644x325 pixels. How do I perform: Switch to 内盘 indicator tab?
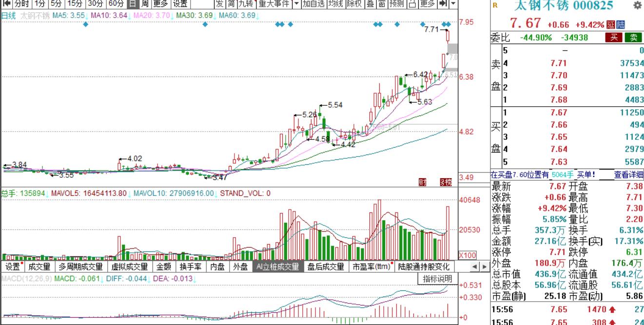217,267
